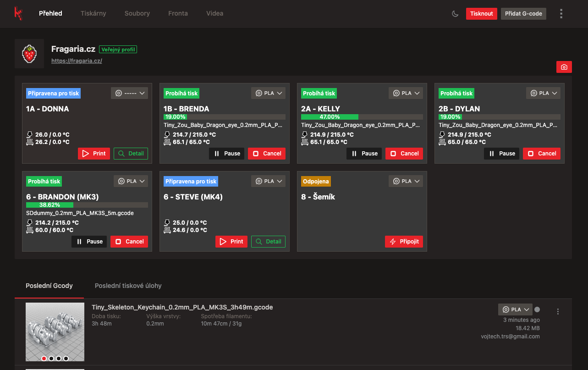This screenshot has height=370, width=588.
Task: Select the fourth thumbnail indicator dot
Action: (66, 358)
